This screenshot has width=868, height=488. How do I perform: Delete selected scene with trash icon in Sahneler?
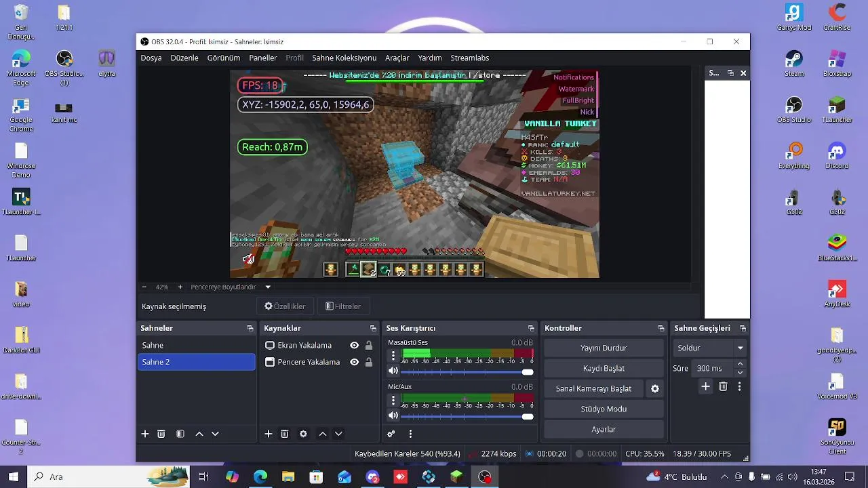(161, 434)
